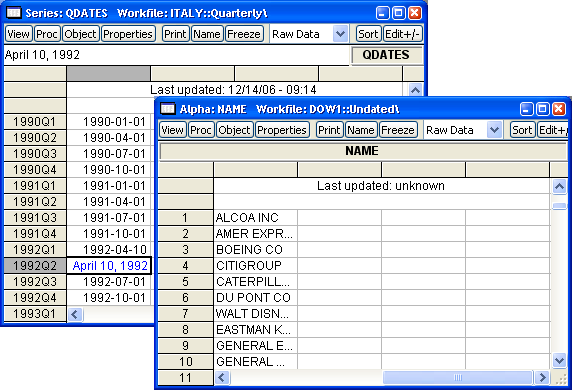Toggle Edit+/- mode in QDATES window
The image size is (572, 390).
(x=403, y=34)
